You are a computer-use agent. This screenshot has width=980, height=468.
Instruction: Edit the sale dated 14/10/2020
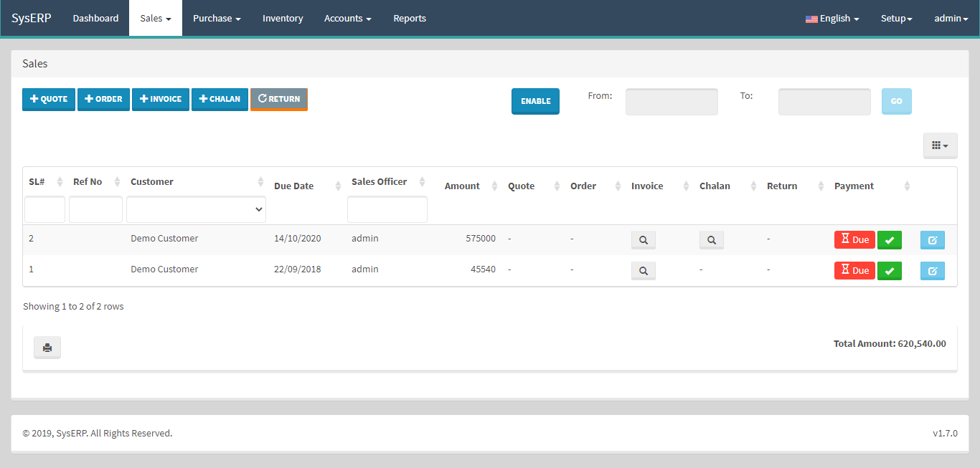(933, 240)
